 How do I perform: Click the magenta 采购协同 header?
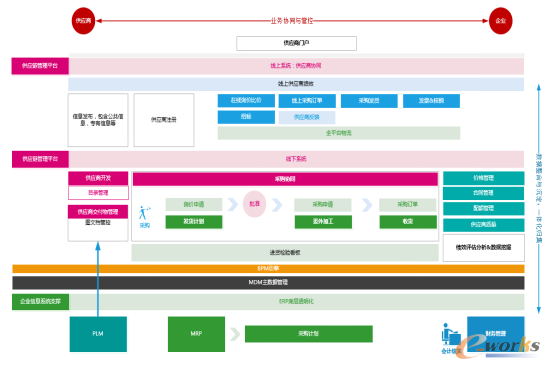coord(285,179)
